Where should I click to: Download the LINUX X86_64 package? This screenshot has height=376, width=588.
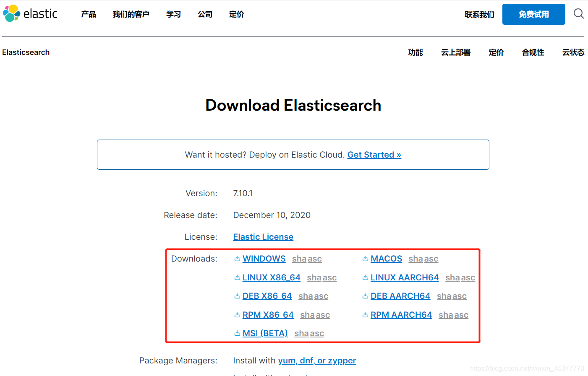click(x=272, y=277)
